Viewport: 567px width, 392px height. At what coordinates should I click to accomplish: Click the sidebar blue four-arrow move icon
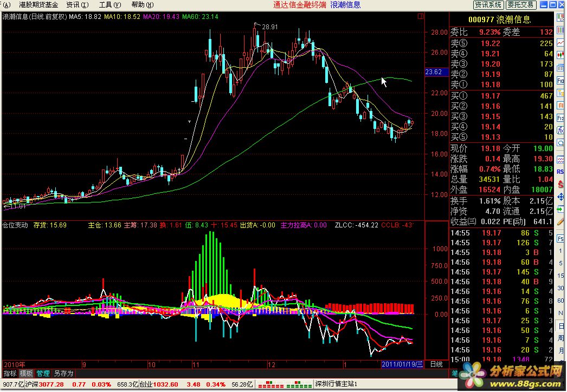560,197
